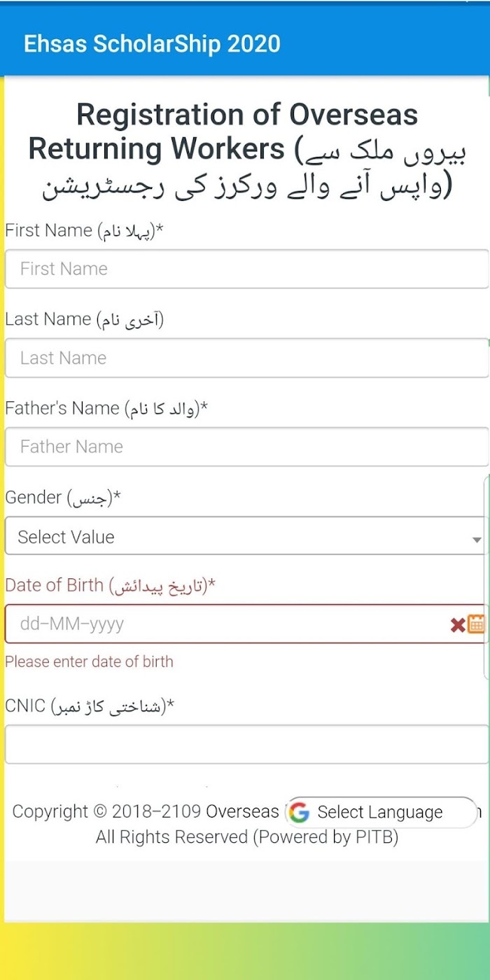Image resolution: width=490 pixels, height=980 pixels.
Task: Click the Registration of Overseas Returning Workers heading
Action: 246,150
